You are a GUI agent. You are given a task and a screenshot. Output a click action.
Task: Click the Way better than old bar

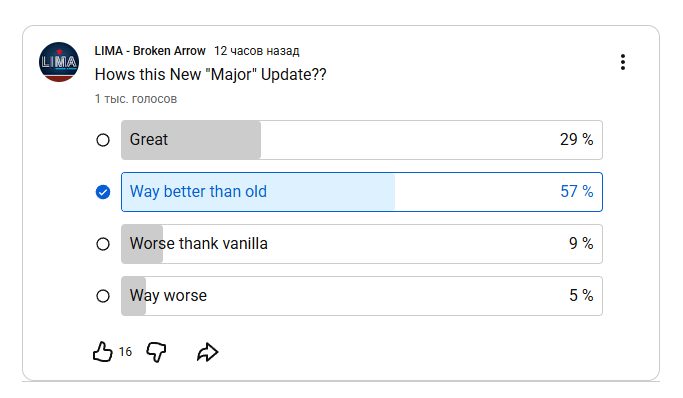tap(362, 192)
